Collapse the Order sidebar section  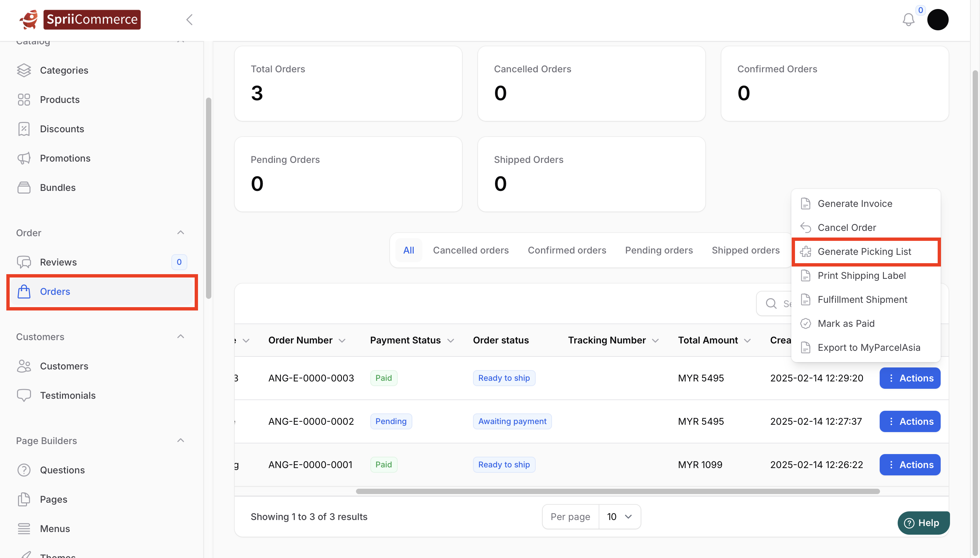click(181, 233)
